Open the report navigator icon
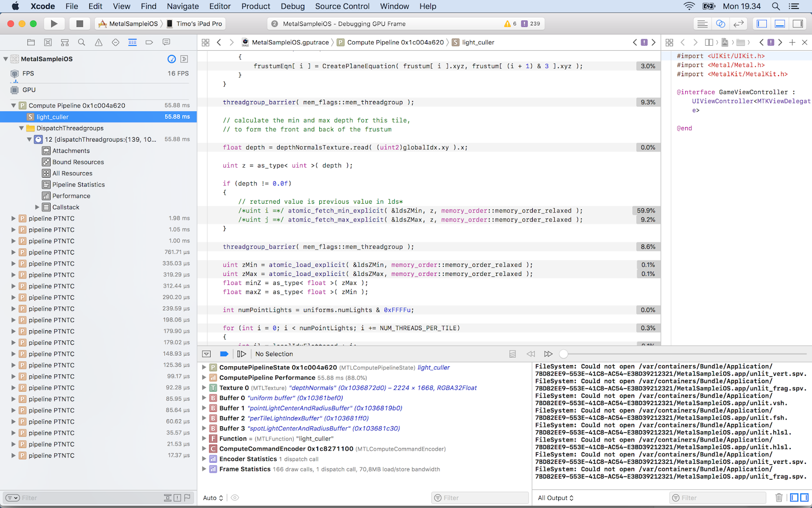812x508 pixels. pos(166,43)
